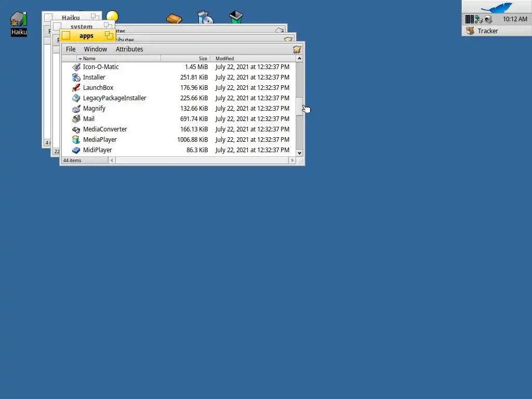Open the File menu in apps window
This screenshot has height=399, width=532.
pos(71,49)
